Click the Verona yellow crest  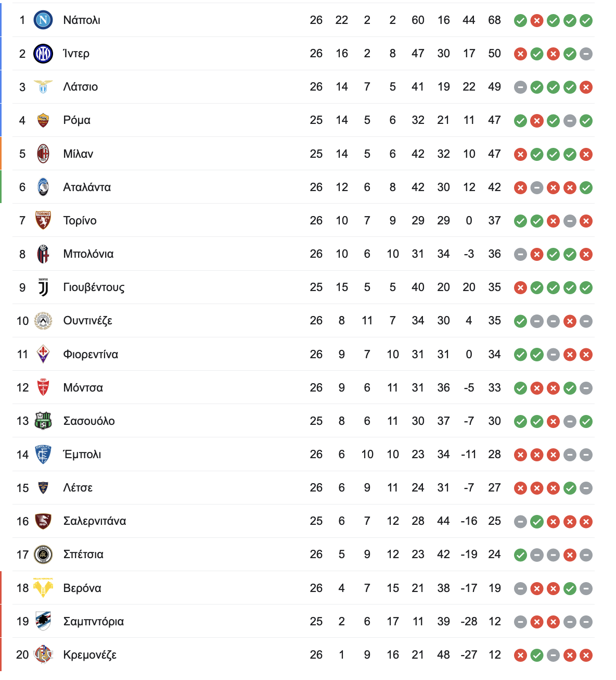43,588
